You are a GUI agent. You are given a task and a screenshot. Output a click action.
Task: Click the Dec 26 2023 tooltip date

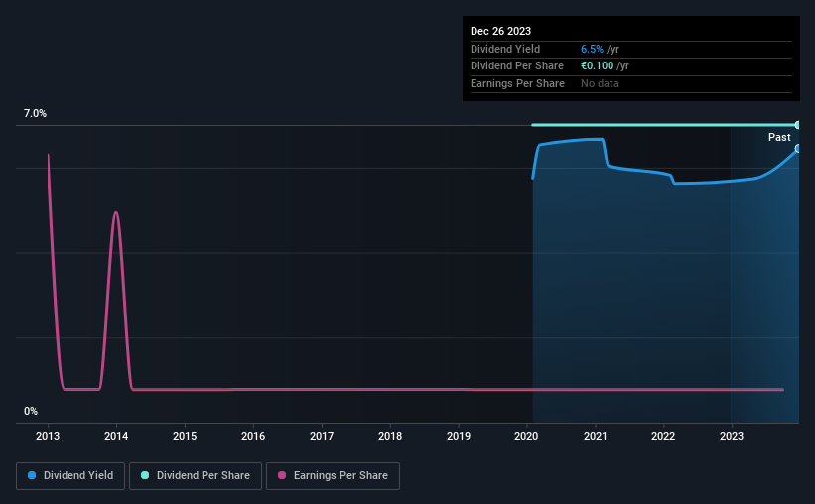pyautogui.click(x=500, y=31)
